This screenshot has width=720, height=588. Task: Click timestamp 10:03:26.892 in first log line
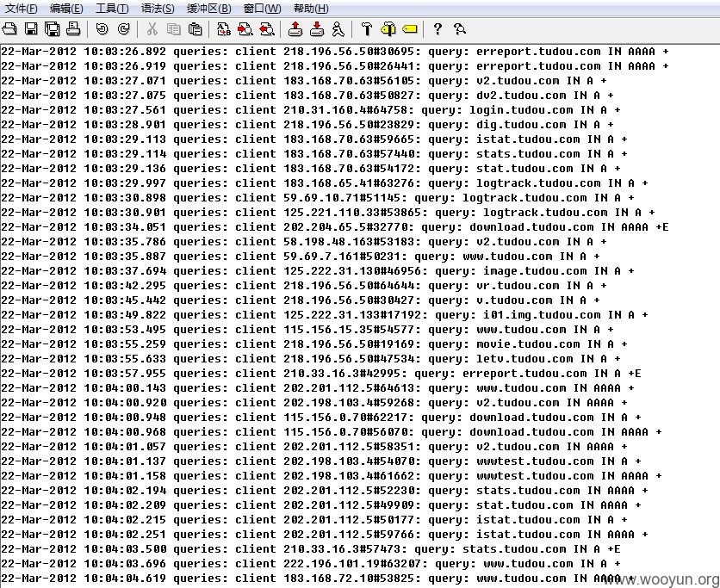(124, 52)
